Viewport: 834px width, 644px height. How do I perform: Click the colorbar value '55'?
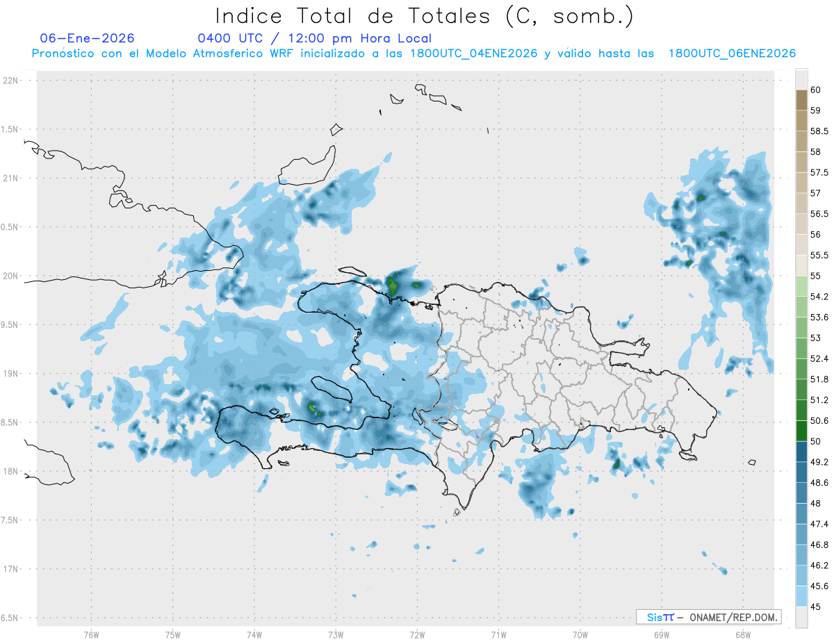(816, 276)
